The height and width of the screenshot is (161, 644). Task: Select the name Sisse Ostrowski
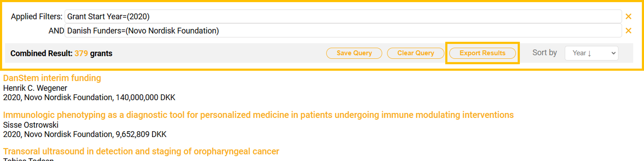[31, 125]
